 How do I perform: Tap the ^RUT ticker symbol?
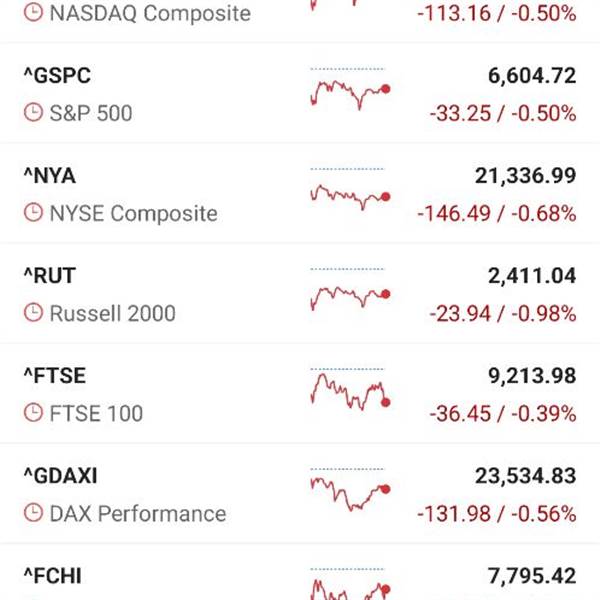(x=49, y=276)
